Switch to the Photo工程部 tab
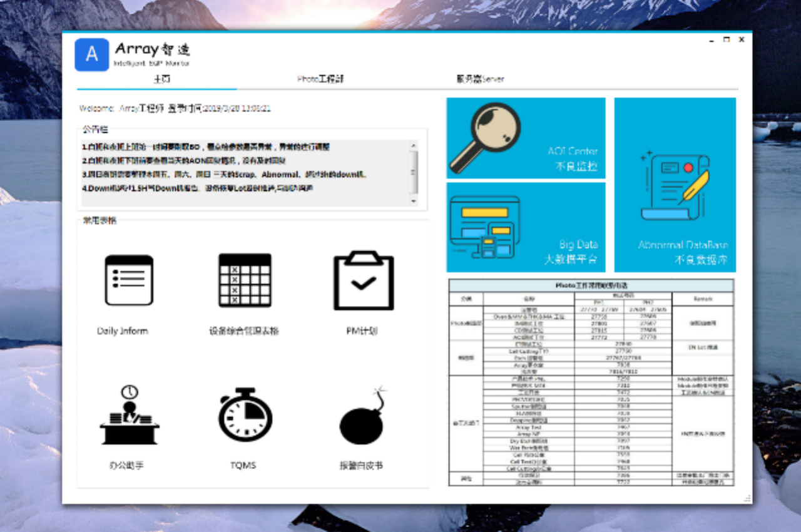 320,79
